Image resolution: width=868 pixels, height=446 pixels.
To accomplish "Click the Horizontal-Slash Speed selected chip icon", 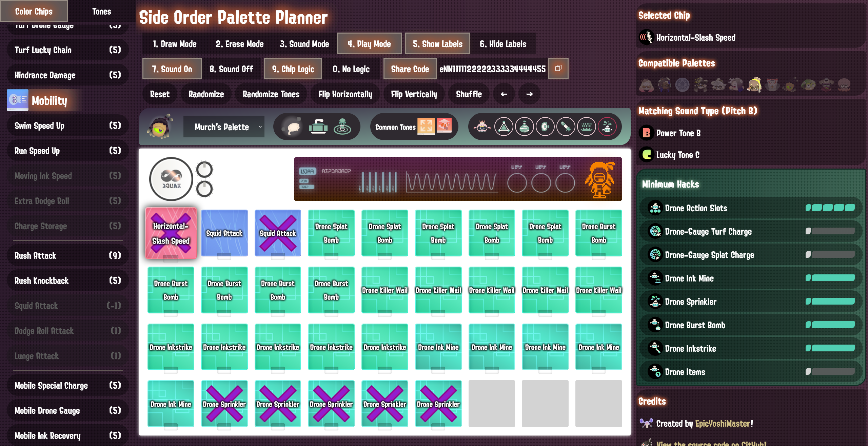I will click(x=647, y=37).
